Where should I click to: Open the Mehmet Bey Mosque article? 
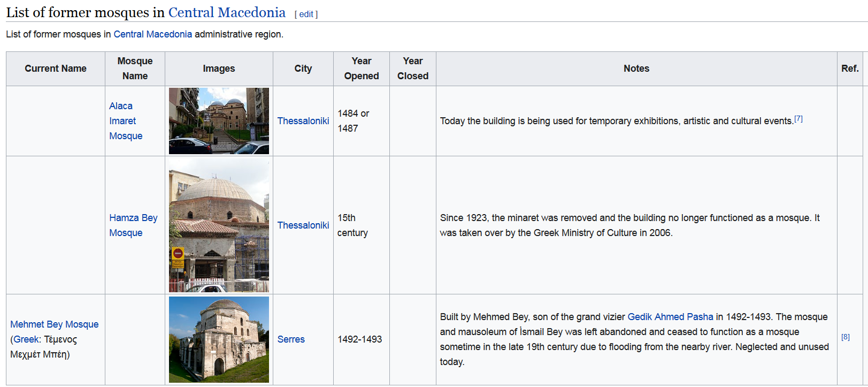[55, 324]
